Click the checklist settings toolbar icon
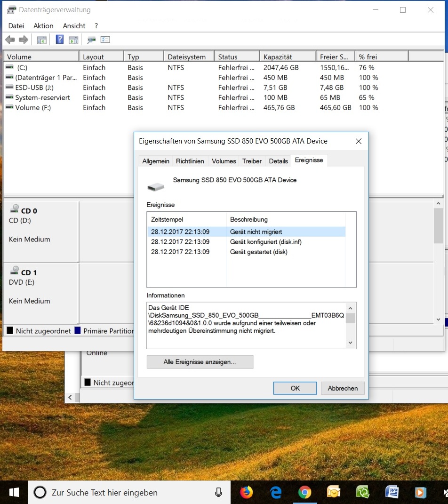Image resolution: width=448 pixels, height=504 pixels. pyautogui.click(x=105, y=40)
